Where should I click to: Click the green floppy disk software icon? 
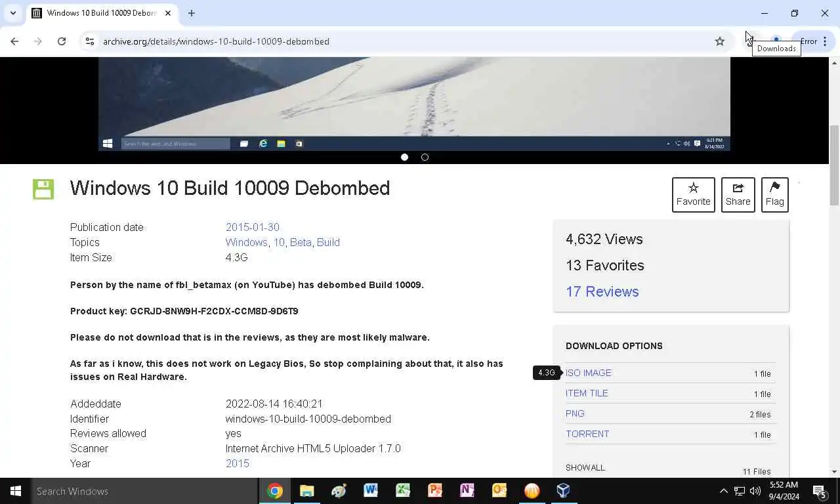coord(43,189)
